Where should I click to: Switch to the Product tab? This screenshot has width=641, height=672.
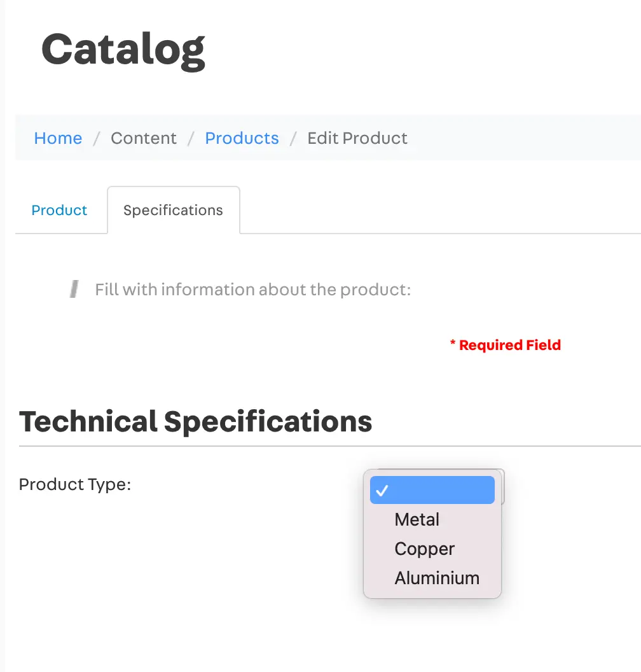pyautogui.click(x=59, y=210)
